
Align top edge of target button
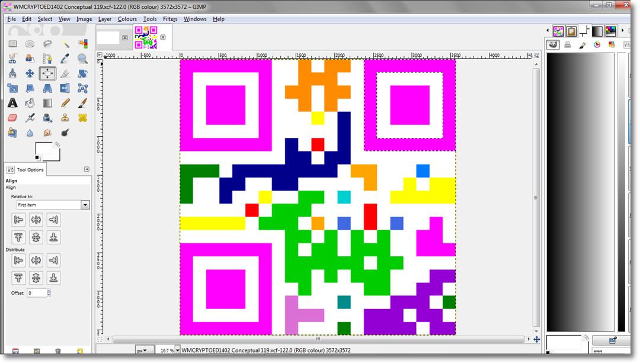pos(18,237)
